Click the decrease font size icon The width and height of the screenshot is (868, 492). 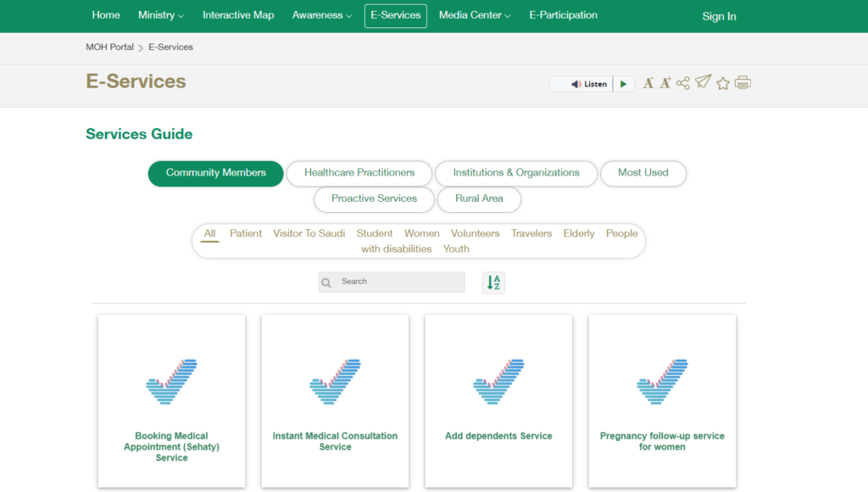tap(648, 83)
